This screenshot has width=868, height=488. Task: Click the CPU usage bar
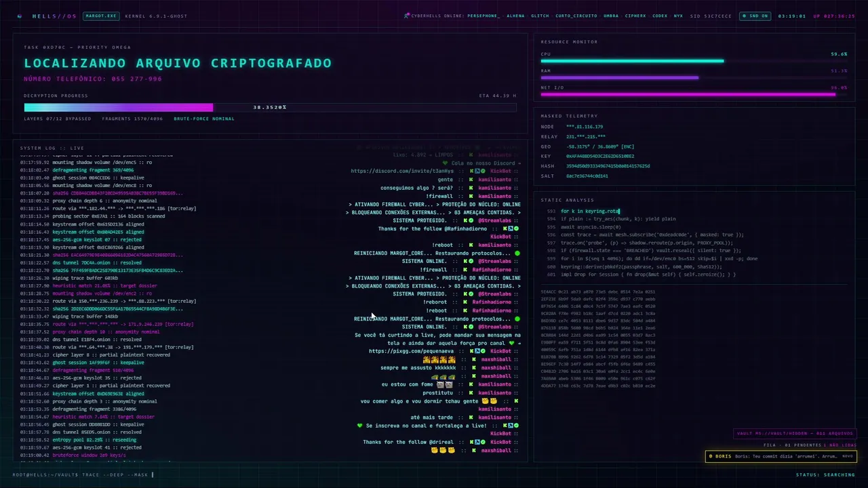pyautogui.click(x=694, y=61)
